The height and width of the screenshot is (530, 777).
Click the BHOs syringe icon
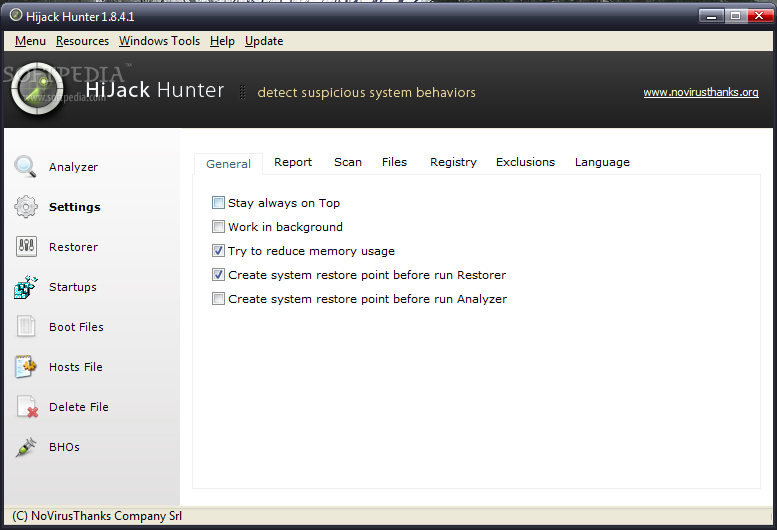26,447
